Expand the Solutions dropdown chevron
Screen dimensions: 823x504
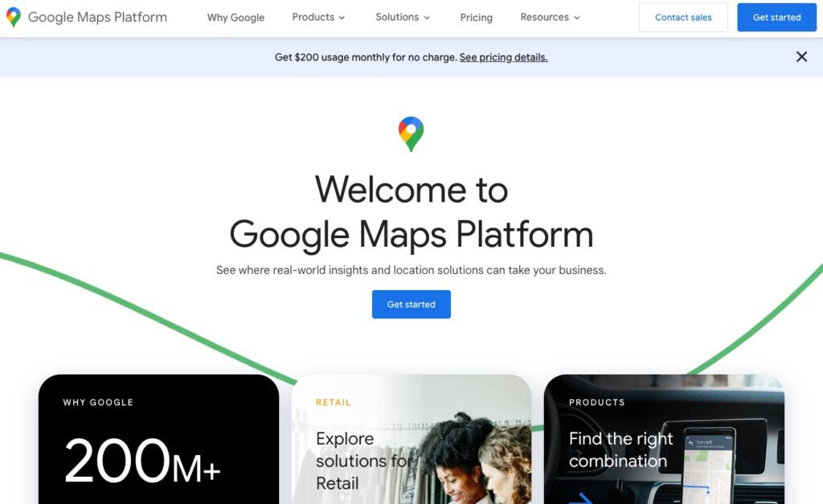pos(427,18)
